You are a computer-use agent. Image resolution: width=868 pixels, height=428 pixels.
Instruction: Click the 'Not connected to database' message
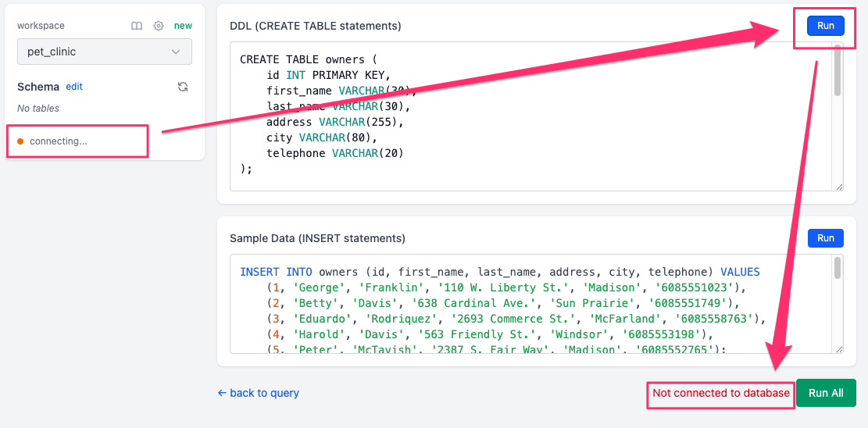tap(720, 393)
